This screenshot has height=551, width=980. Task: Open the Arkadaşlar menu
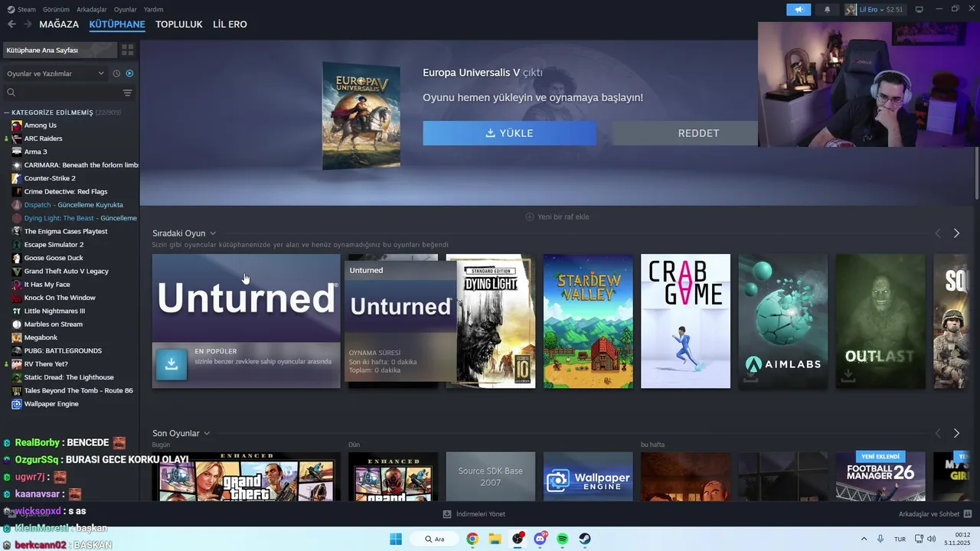[92, 9]
